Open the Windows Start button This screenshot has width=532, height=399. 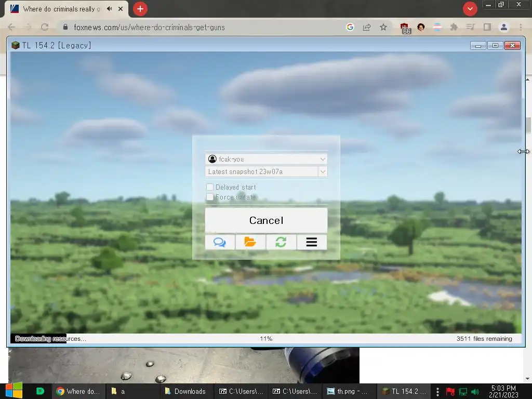14,391
